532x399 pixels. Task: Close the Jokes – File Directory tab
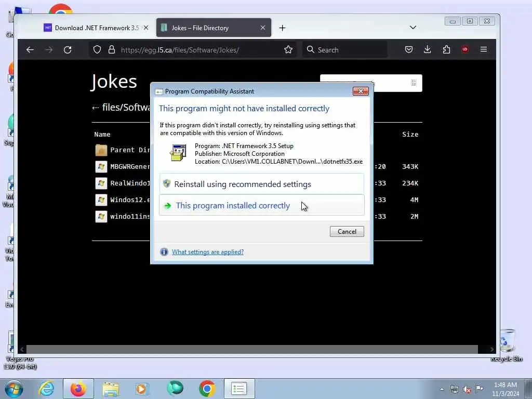coord(263,28)
